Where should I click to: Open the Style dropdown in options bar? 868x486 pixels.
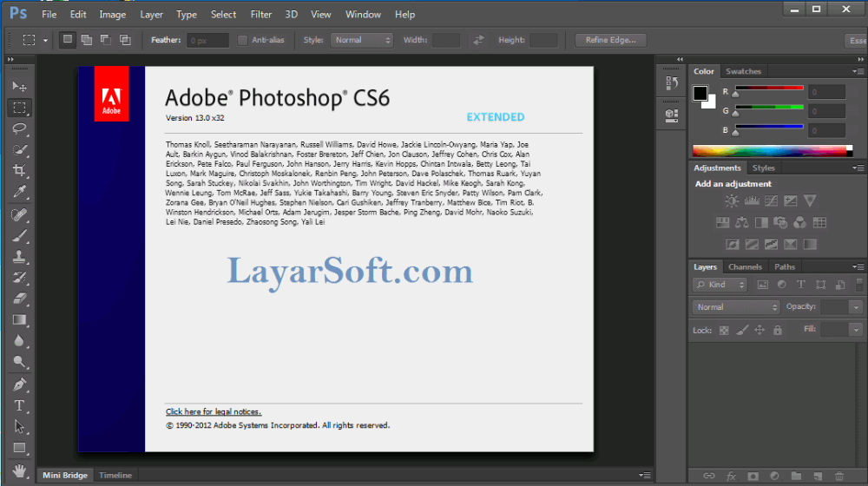(x=363, y=40)
